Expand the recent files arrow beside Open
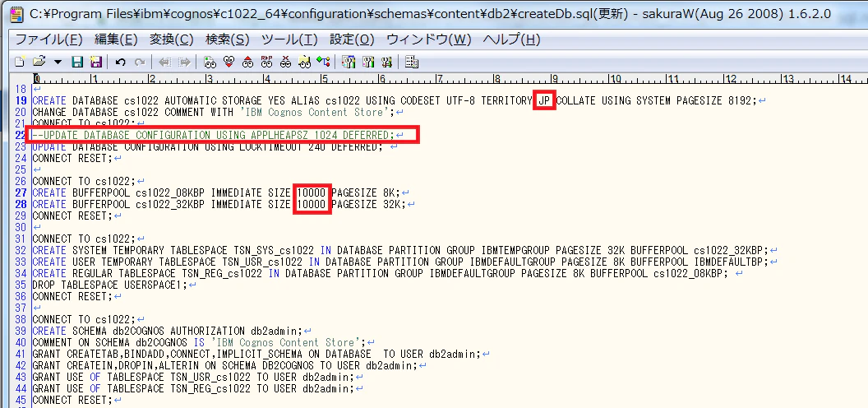This screenshot has height=408, width=868. (x=58, y=62)
